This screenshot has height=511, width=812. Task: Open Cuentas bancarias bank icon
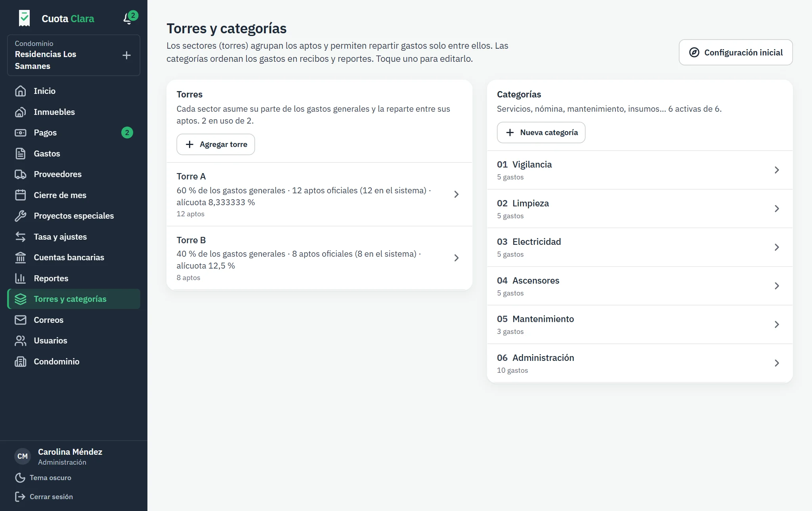click(x=21, y=257)
